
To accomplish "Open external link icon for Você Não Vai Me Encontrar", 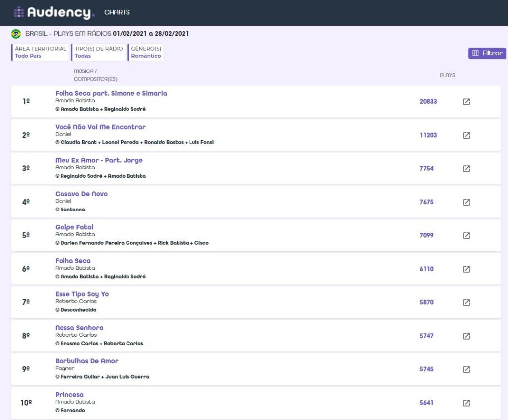I will [x=466, y=135].
